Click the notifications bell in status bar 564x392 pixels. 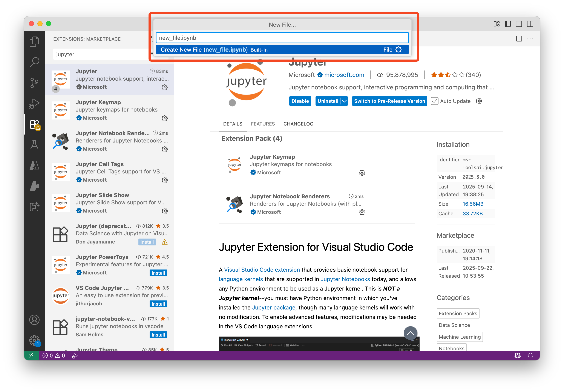[530, 355]
